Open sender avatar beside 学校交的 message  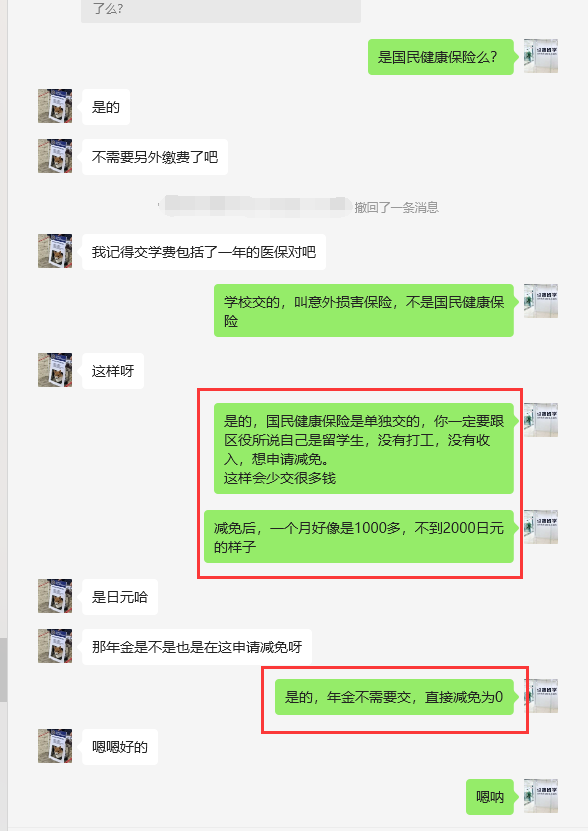click(541, 300)
